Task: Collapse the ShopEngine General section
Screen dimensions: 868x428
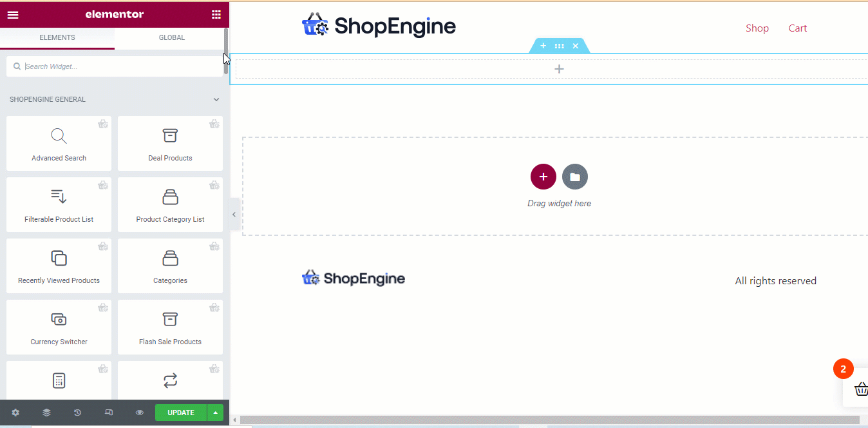Action: (216, 99)
